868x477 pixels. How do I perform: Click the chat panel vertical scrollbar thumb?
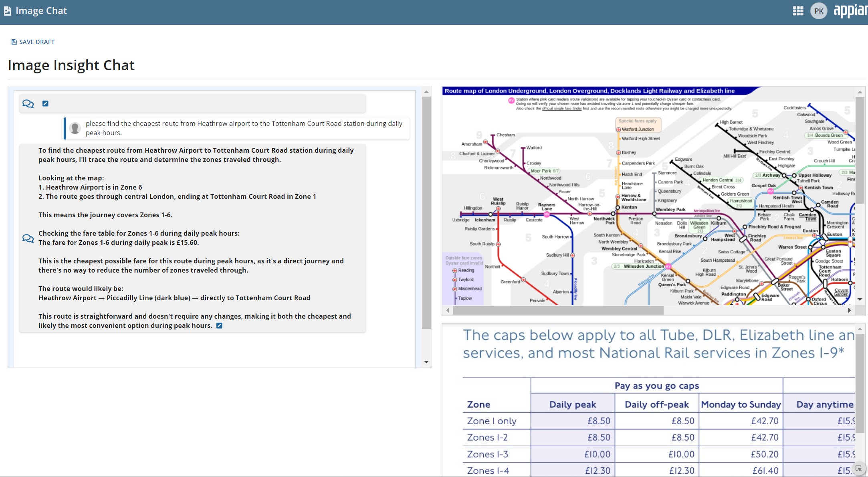[426, 213]
